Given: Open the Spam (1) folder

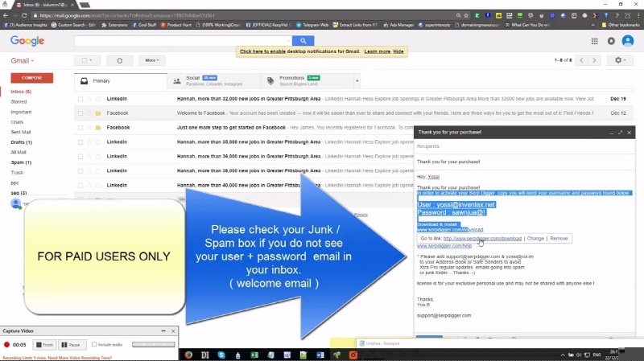Looking at the screenshot, I should (x=21, y=162).
